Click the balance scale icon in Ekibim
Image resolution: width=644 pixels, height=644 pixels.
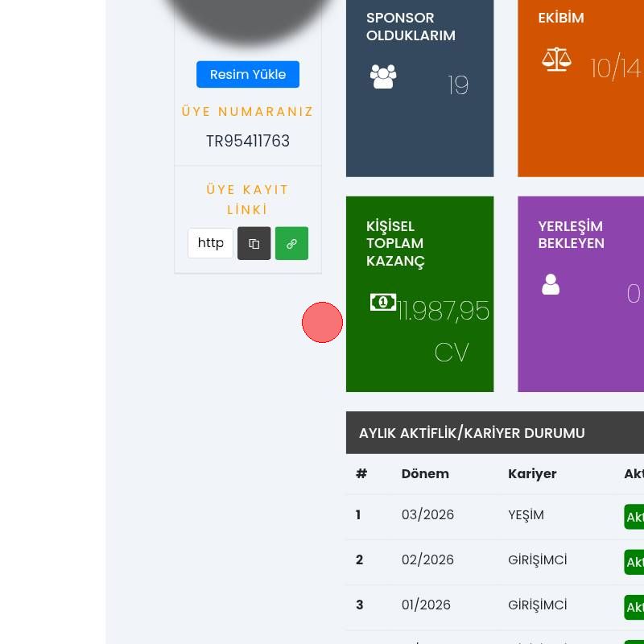[x=556, y=59]
